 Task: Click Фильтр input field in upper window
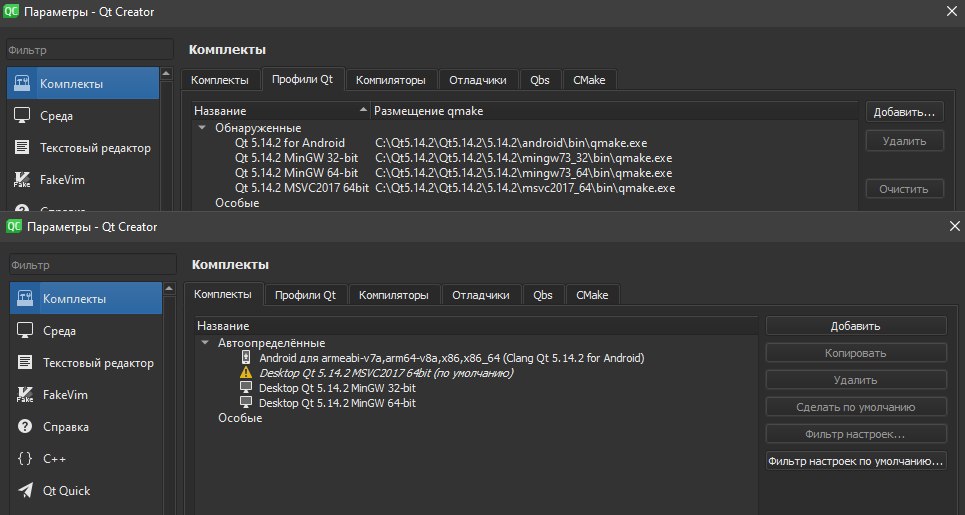tap(89, 50)
